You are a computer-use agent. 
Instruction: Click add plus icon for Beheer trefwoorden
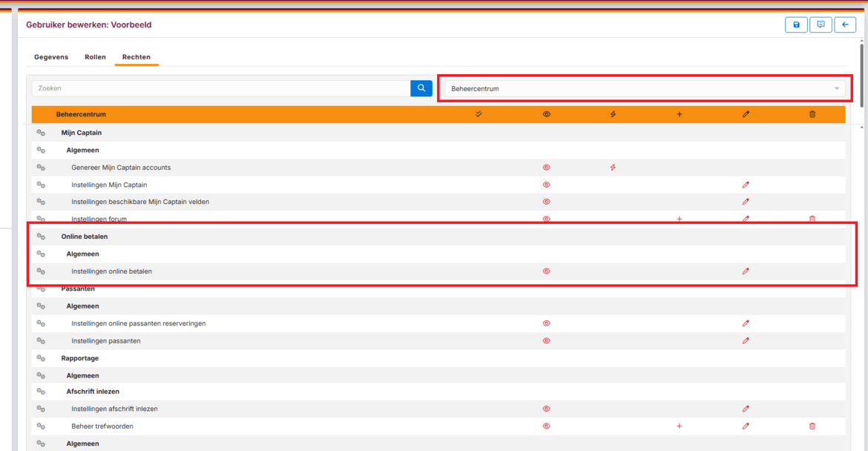pos(679,427)
